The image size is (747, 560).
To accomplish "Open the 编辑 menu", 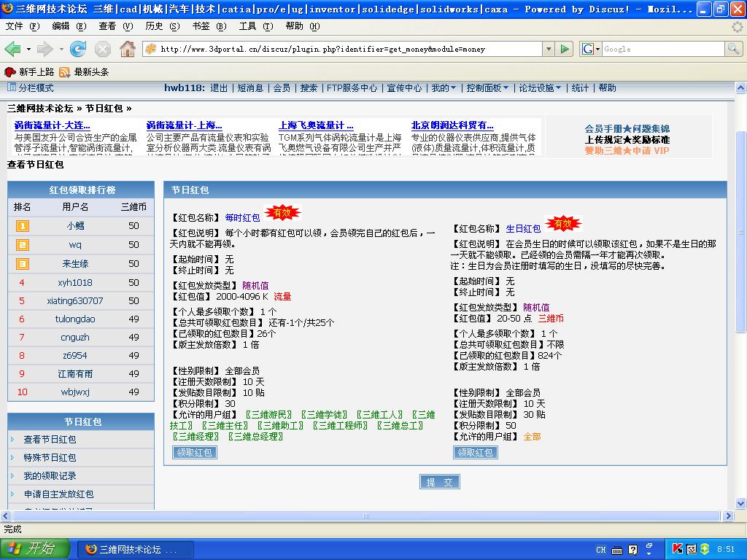I will click(69, 26).
